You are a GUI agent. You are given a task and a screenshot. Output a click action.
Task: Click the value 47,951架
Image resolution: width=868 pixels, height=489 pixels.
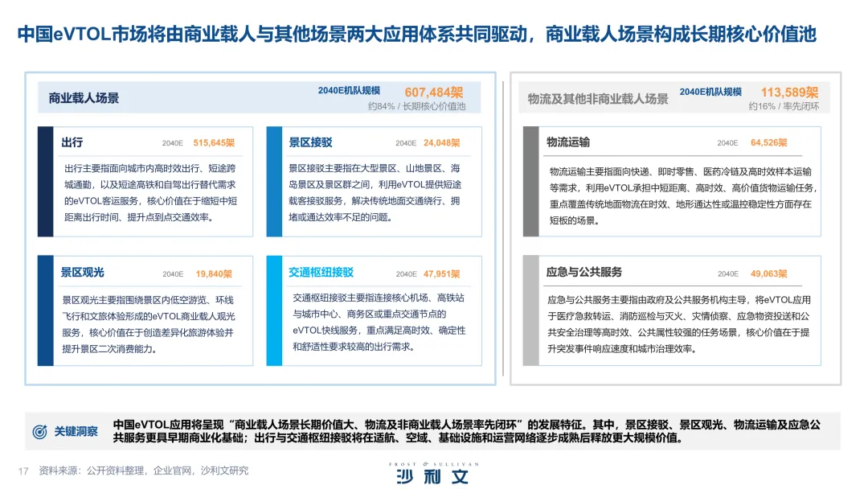(x=442, y=274)
